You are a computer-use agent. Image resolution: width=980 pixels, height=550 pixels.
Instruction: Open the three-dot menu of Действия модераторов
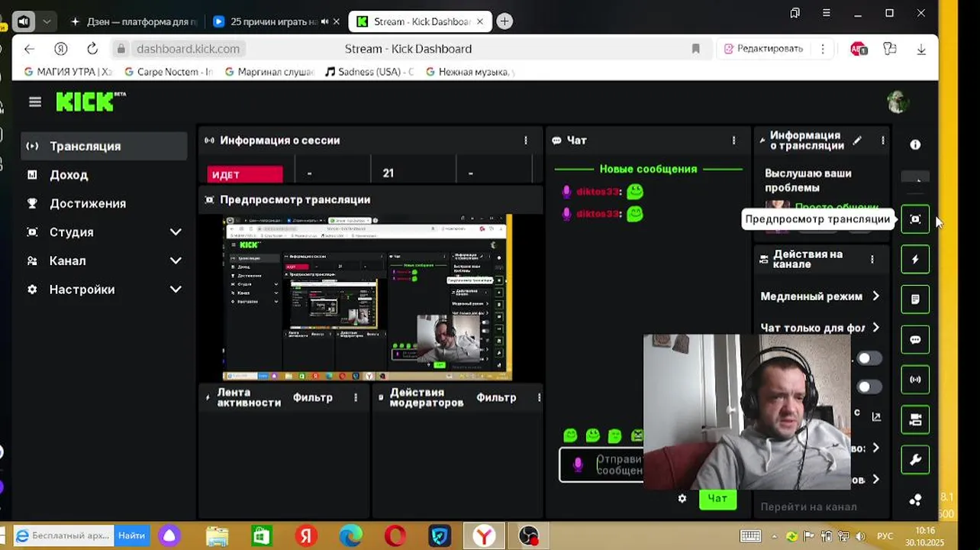click(539, 397)
